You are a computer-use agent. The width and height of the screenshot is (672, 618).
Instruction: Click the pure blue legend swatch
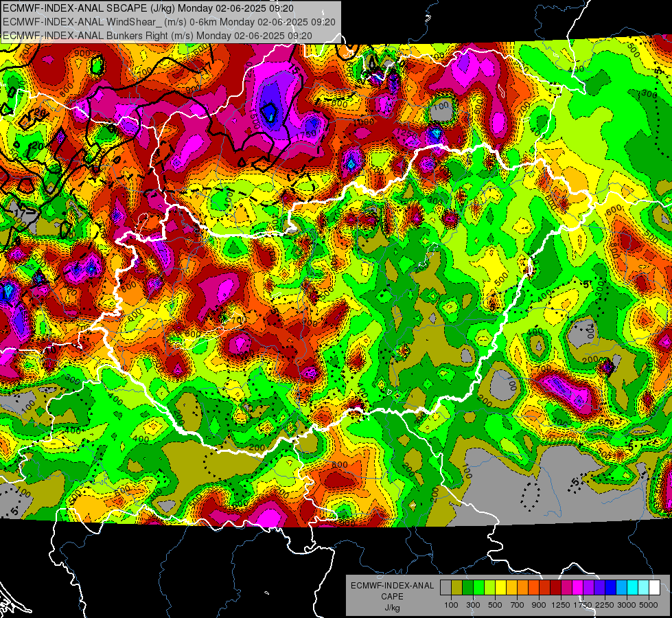[611, 587]
